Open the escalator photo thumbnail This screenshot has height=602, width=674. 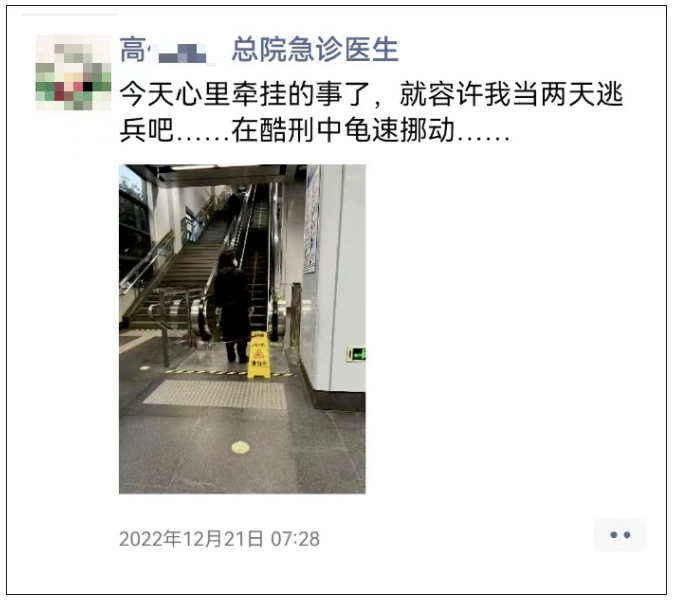pos(242,329)
